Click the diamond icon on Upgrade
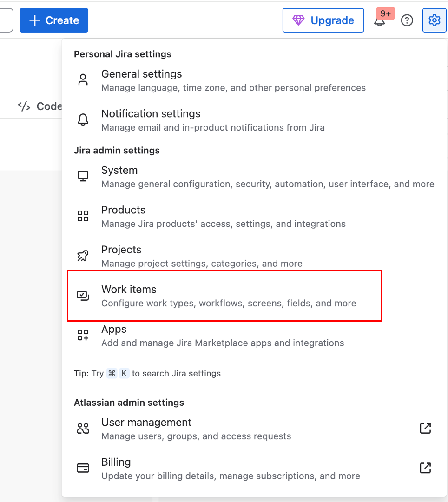 298,20
